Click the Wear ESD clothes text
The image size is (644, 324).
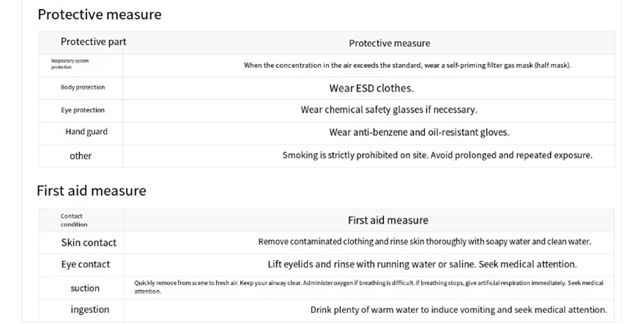click(371, 88)
